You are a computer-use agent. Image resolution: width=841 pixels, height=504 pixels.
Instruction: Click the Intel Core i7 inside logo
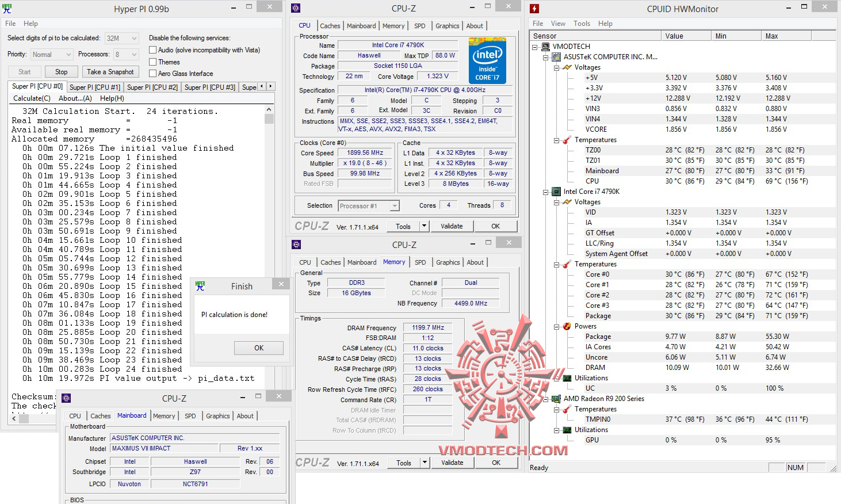487,60
